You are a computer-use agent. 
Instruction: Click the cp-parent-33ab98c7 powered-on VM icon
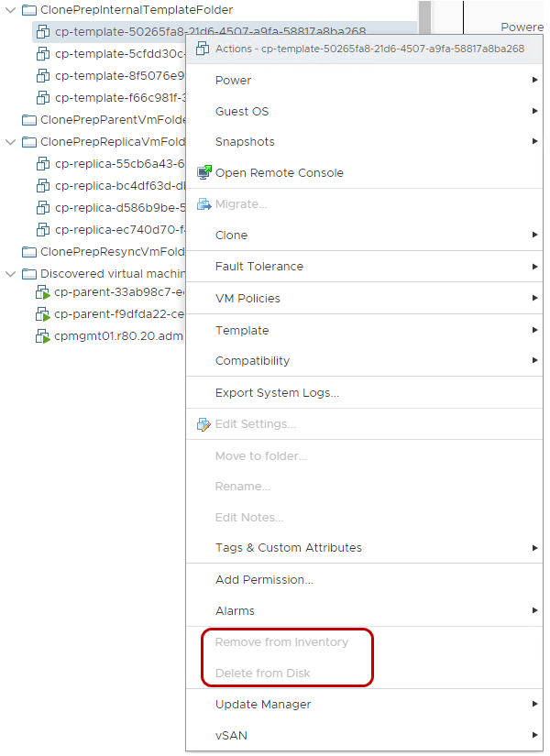pos(42,293)
